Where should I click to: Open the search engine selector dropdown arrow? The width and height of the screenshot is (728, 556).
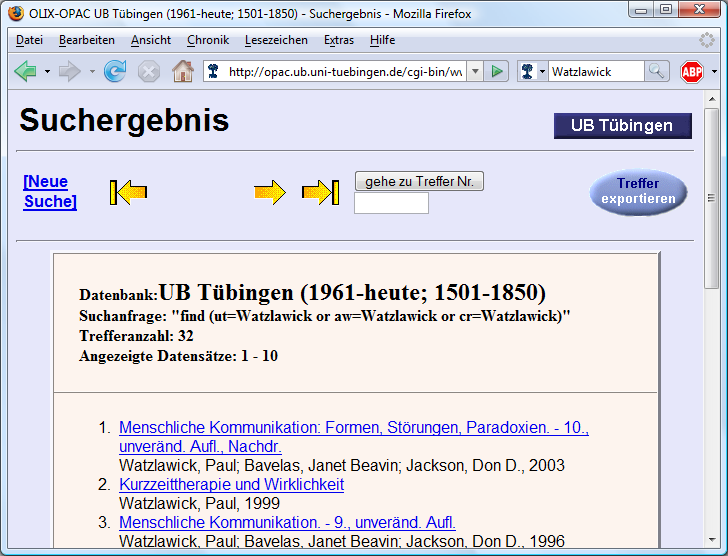point(542,72)
